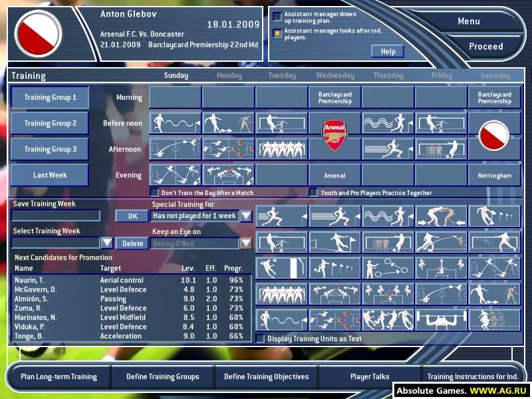532x399 pixels.
Task: Focus the Save Training Week name field
Action: tap(56, 215)
